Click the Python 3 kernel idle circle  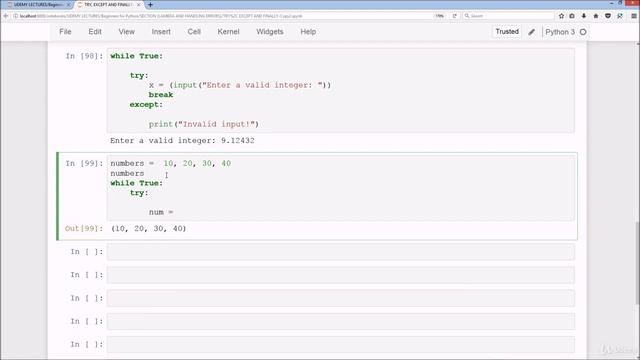(x=583, y=32)
